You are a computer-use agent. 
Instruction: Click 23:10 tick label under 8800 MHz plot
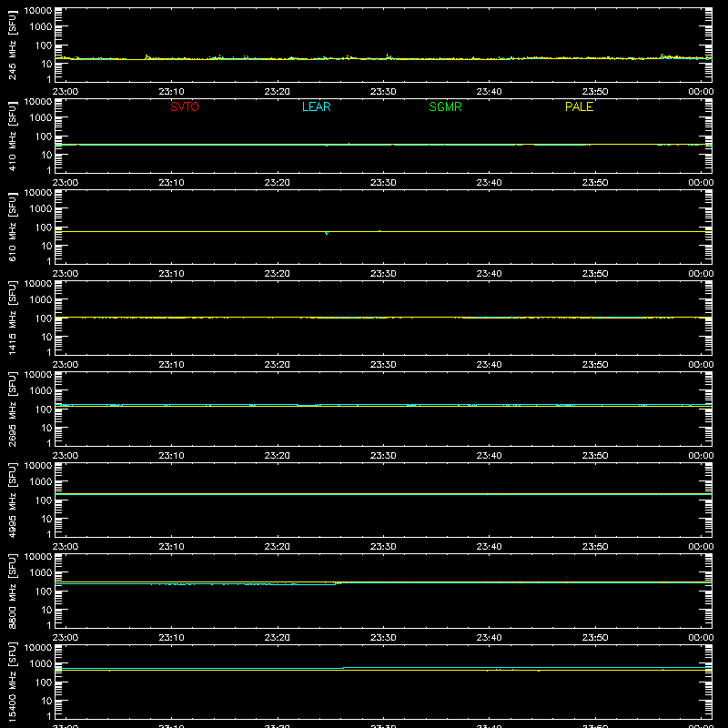[171, 638]
